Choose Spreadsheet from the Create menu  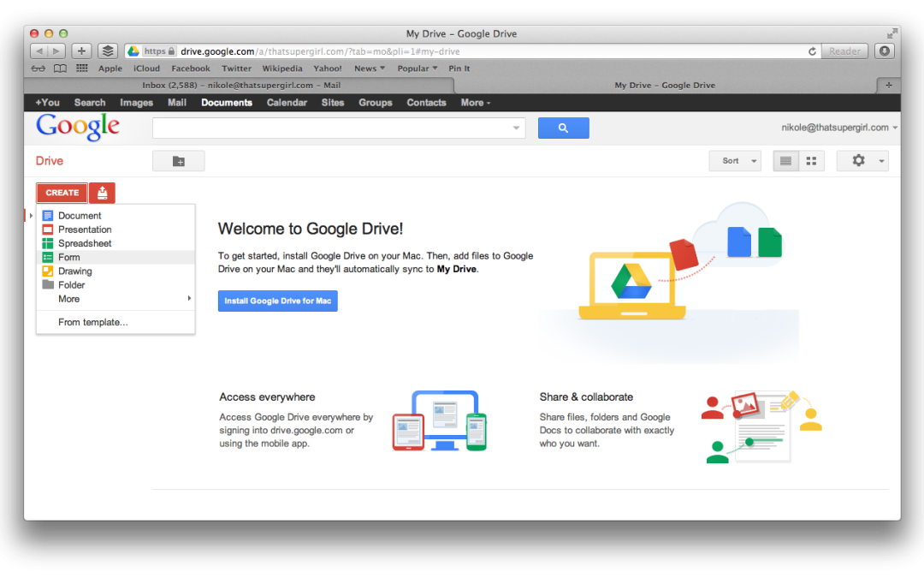116,243
